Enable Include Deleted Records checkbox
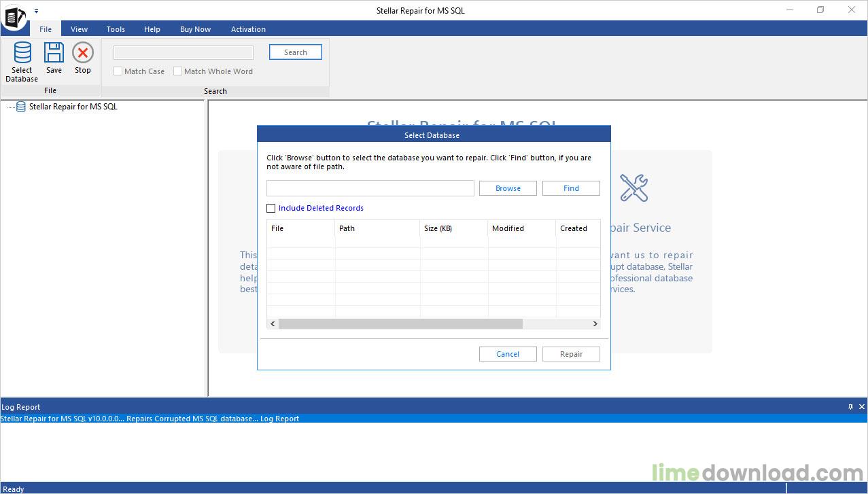Viewport: 868px width, 494px height. [x=271, y=209]
